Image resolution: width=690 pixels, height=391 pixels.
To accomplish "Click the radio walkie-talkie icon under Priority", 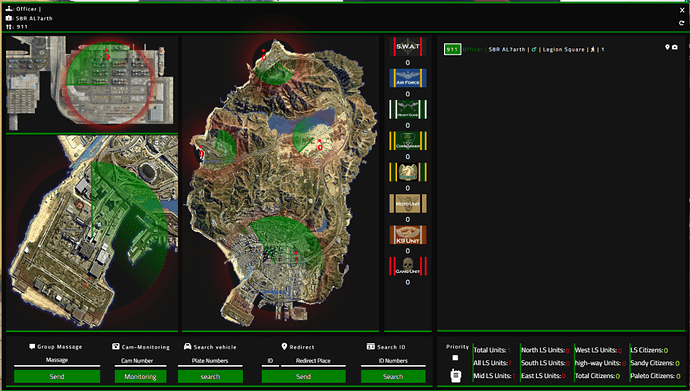I will 455,376.
